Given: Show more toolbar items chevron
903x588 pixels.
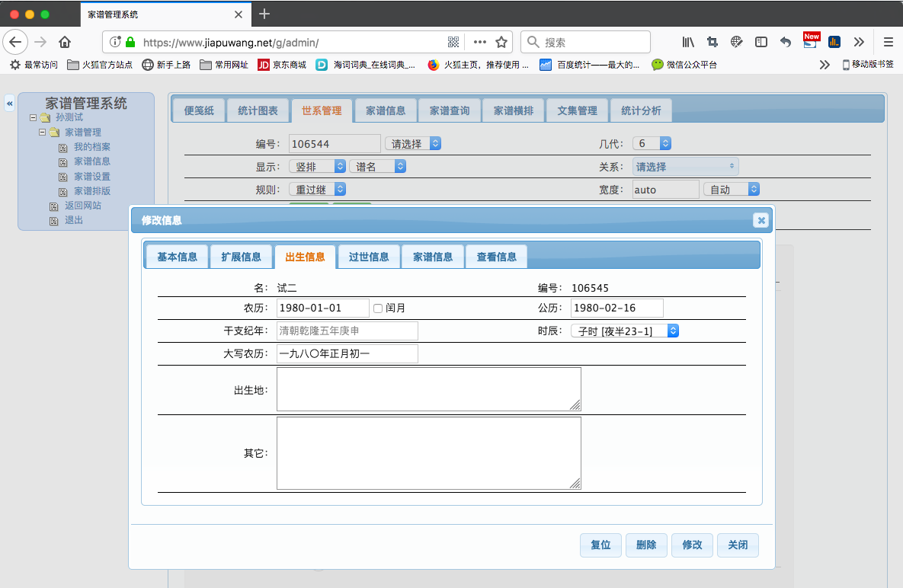Looking at the screenshot, I should pyautogui.click(x=859, y=42).
